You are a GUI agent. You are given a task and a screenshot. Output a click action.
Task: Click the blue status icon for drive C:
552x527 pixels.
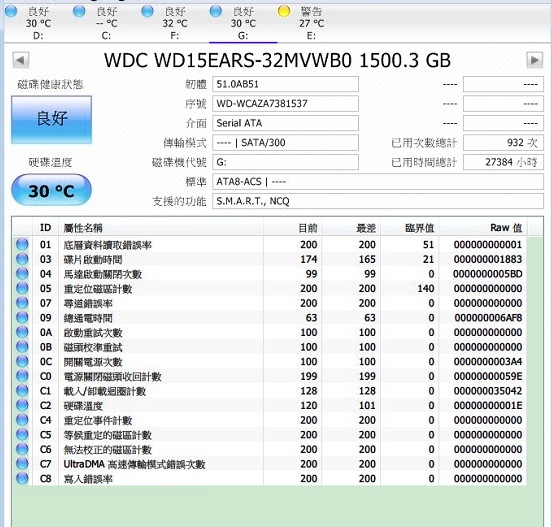[79, 11]
